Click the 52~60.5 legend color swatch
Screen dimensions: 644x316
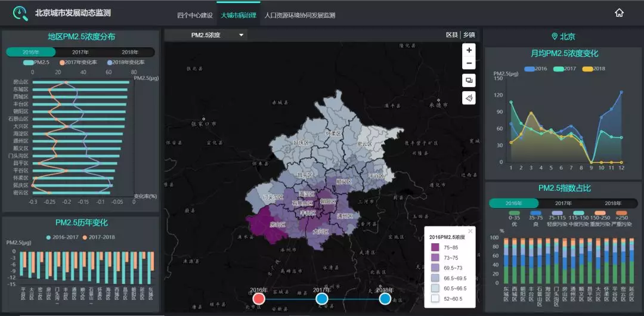435,299
